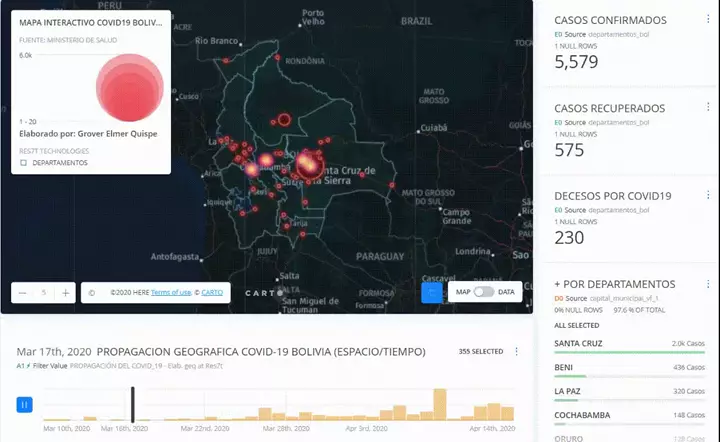Image resolution: width=720 pixels, height=442 pixels.
Task: Zoom out with the minus button
Action: coord(22,293)
